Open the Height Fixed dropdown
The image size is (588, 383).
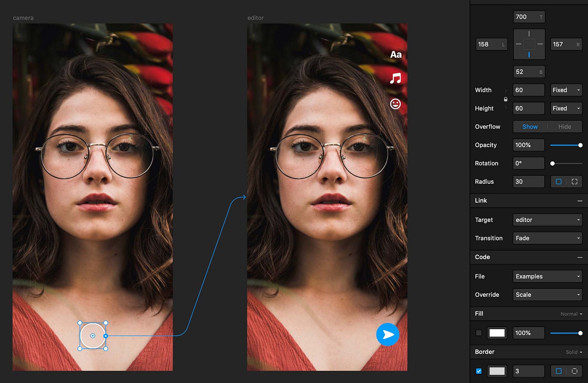click(x=566, y=108)
